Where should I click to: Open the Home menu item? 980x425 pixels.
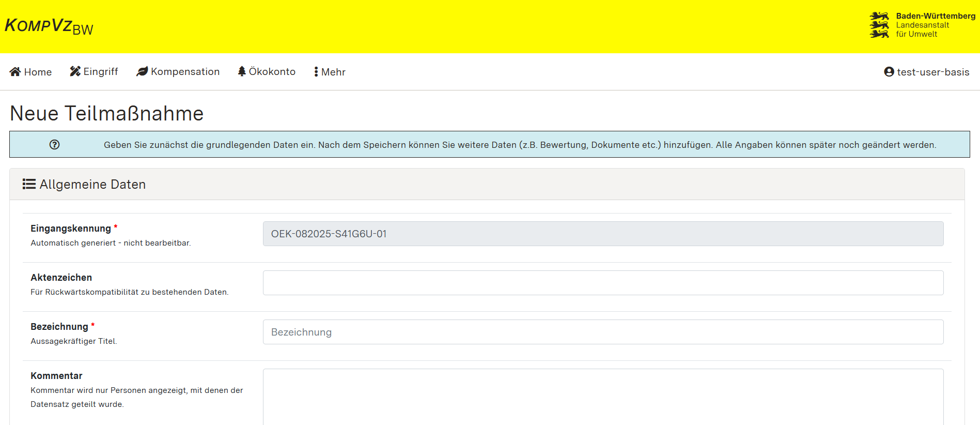[38, 72]
